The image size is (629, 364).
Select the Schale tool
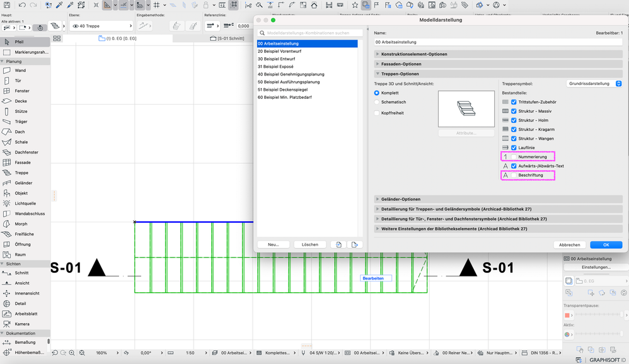pyautogui.click(x=25, y=142)
